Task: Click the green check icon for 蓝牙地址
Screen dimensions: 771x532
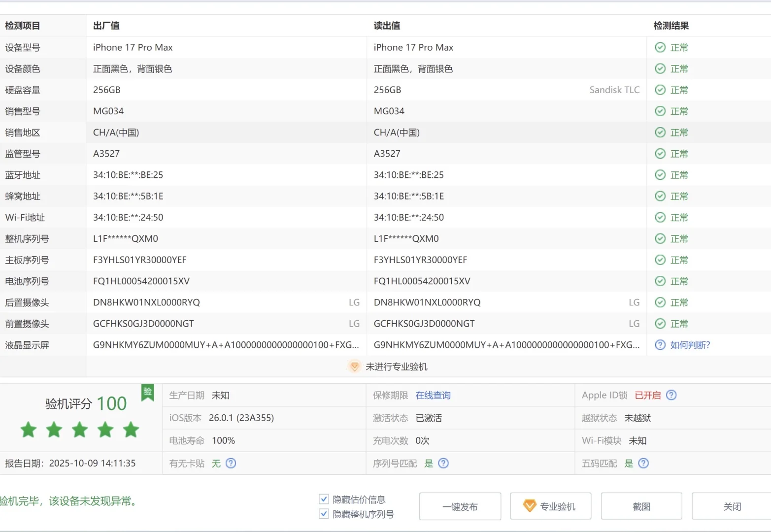Action: pyautogui.click(x=660, y=175)
